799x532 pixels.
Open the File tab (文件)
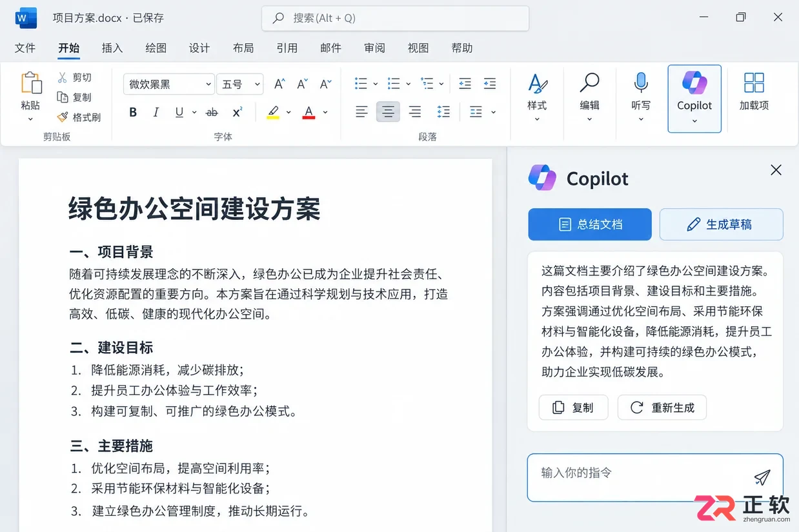pos(25,48)
